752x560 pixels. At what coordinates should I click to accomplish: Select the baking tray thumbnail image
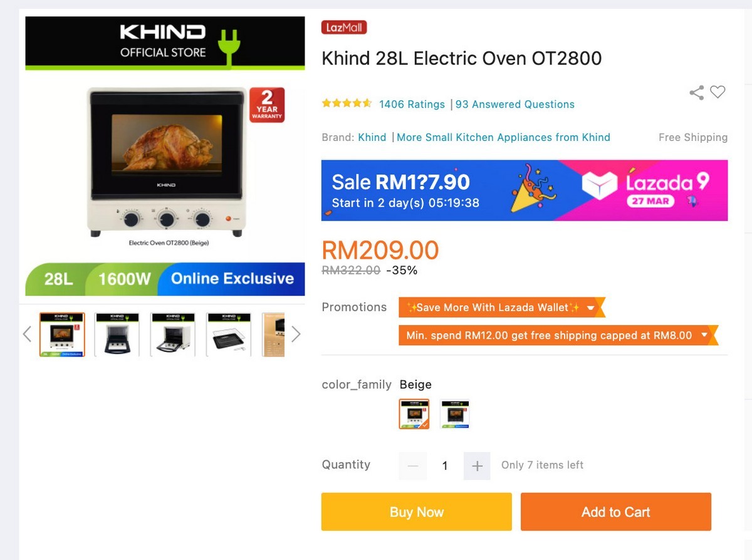229,334
